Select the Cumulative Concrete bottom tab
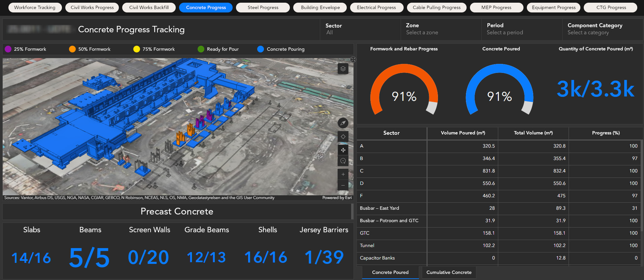The image size is (644, 280). click(449, 272)
